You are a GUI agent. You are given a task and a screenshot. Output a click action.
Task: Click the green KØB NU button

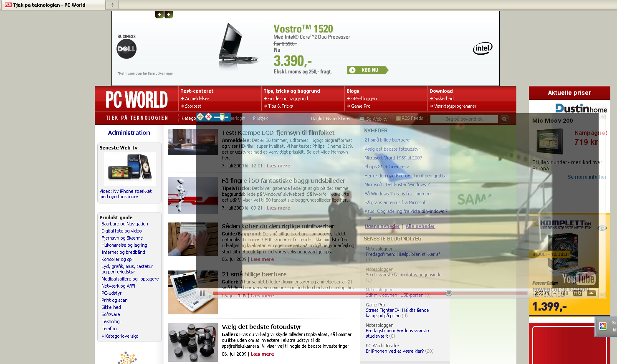pyautogui.click(x=368, y=70)
